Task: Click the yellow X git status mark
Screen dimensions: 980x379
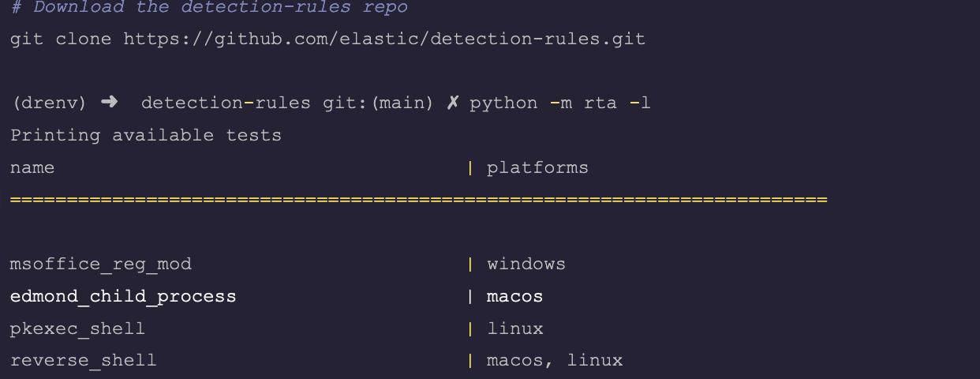Action: click(x=452, y=103)
